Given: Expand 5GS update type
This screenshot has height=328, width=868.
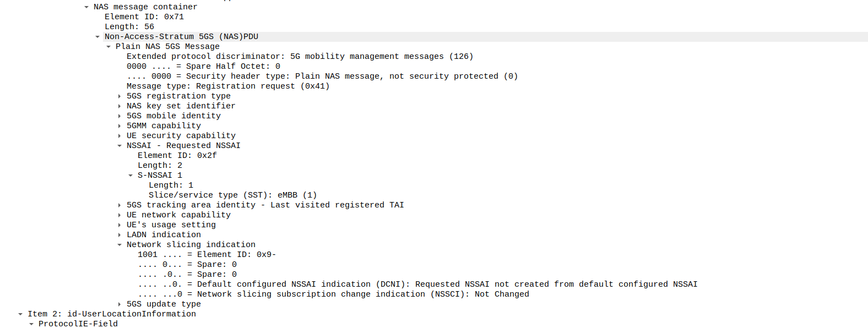Looking at the screenshot, I should click(x=120, y=304).
